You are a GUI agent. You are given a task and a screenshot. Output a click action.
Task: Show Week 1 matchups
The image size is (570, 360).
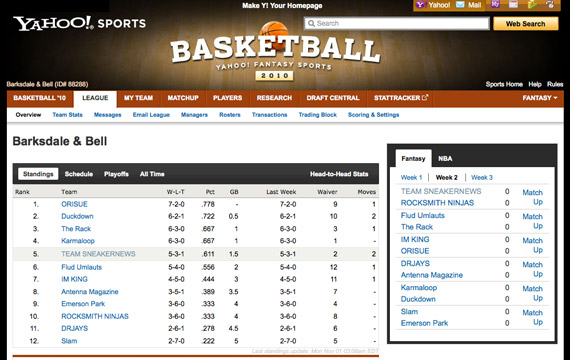point(412,177)
